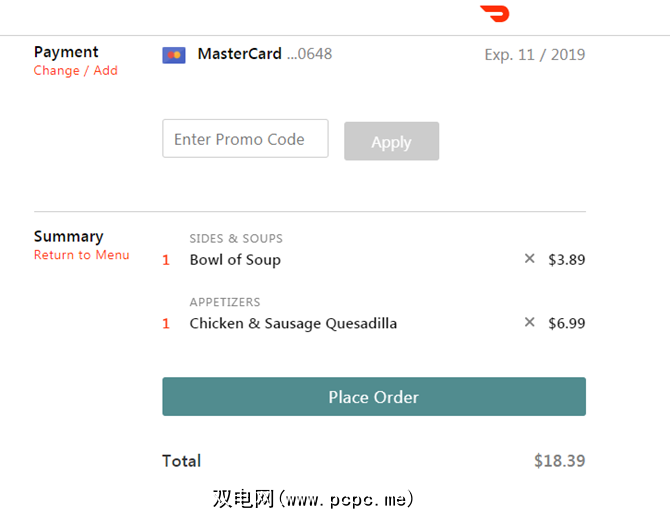Click the Bowl of Soup quantity number
This screenshot has width=670, height=522.
(166, 260)
